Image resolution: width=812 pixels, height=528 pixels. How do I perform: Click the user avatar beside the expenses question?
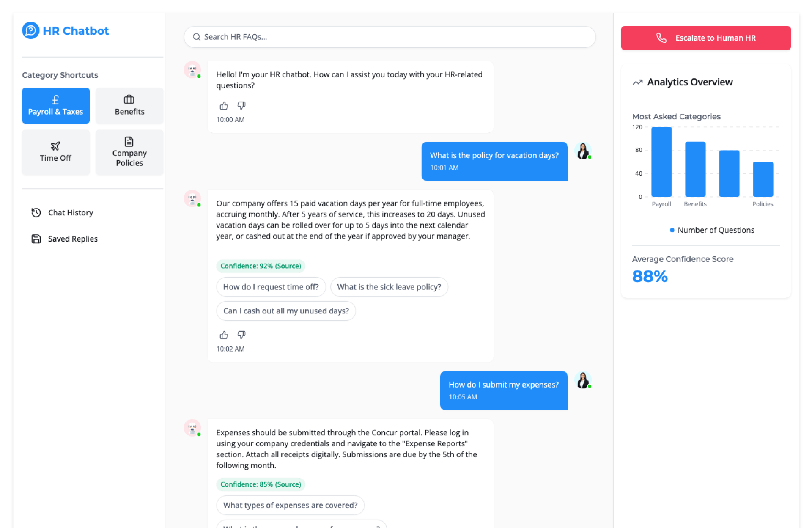[x=583, y=380]
